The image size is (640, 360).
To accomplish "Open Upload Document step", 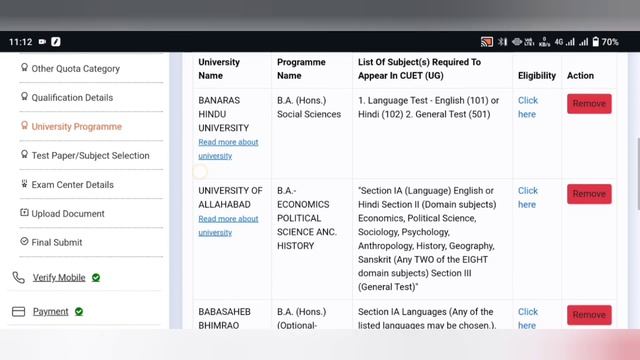I will [68, 213].
